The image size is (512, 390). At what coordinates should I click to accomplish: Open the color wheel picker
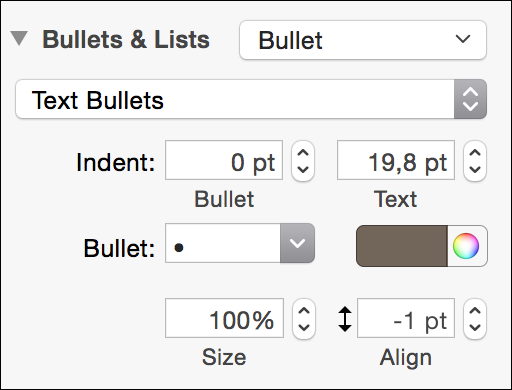click(x=466, y=246)
